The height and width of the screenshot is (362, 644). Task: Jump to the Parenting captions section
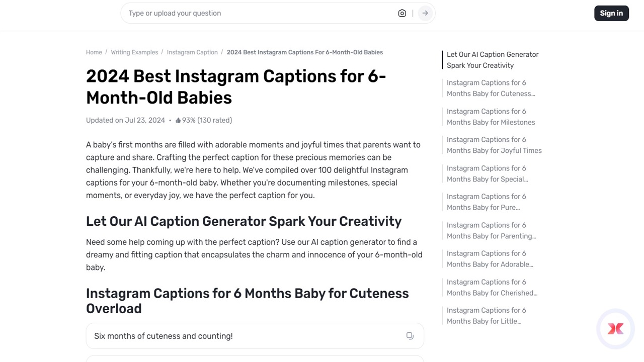[x=491, y=230]
